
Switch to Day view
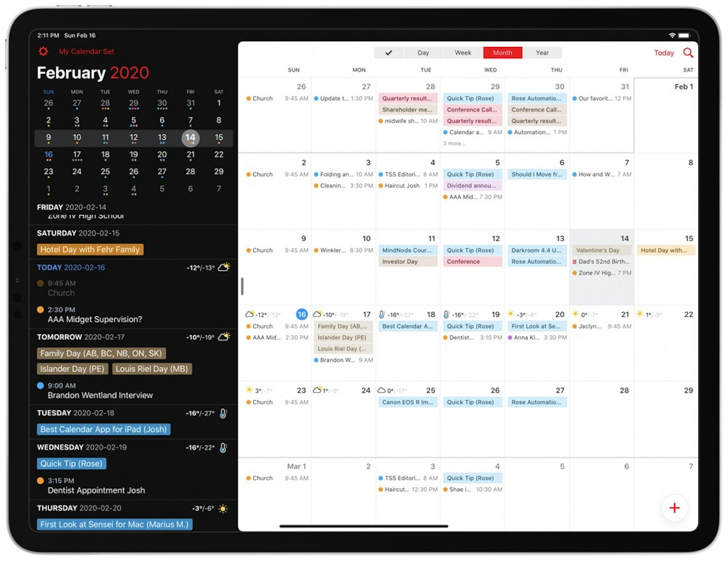[x=423, y=53]
